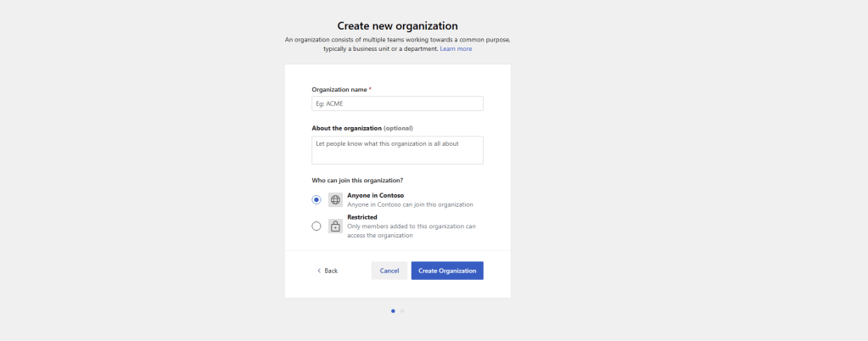The image size is (868, 341).
Task: Click the About the organization label
Action: coord(346,128)
